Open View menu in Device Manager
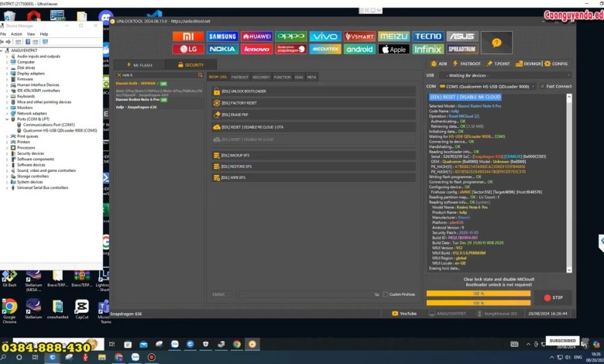The width and height of the screenshot is (604, 364). [31, 34]
